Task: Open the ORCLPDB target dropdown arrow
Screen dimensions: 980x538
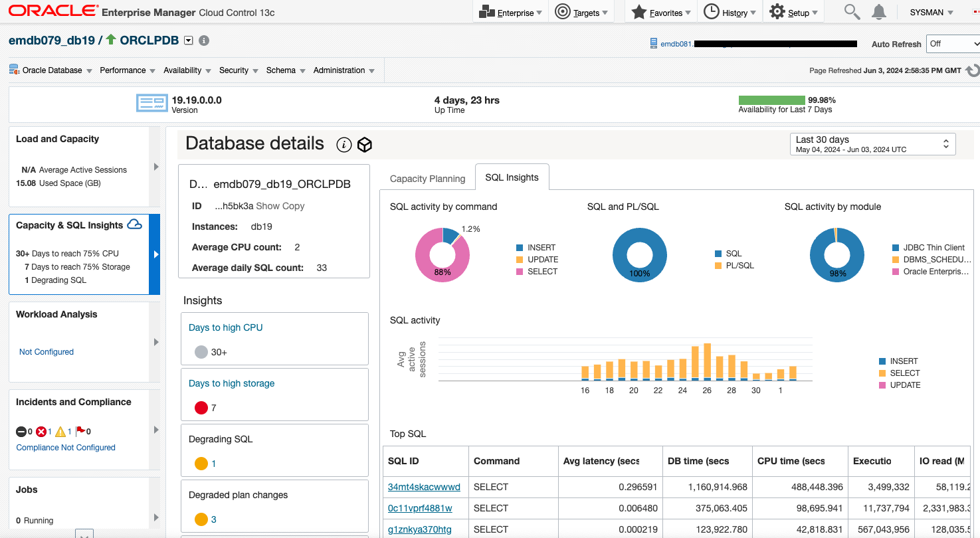Action: (188, 41)
